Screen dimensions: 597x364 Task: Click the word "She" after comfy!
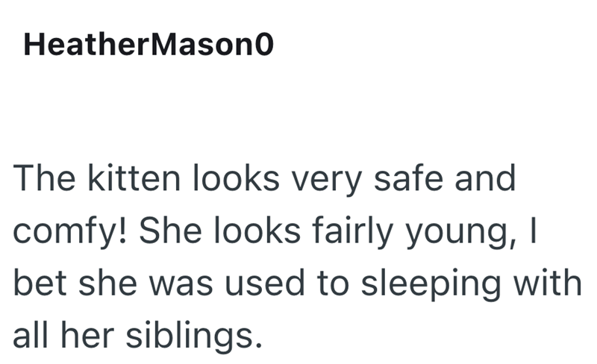(170, 230)
